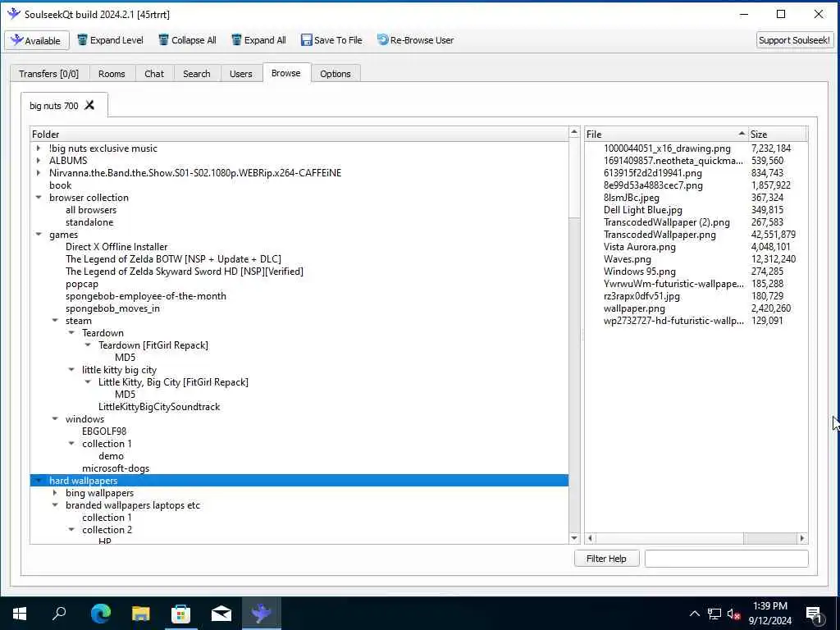840x630 pixels.
Task: Select the all browsers folder
Action: (x=91, y=210)
